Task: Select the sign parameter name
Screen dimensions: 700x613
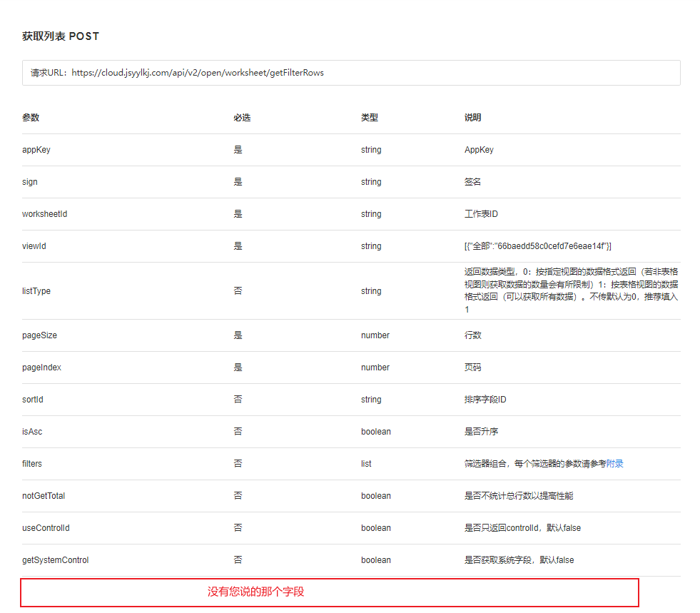Action: 30,182
